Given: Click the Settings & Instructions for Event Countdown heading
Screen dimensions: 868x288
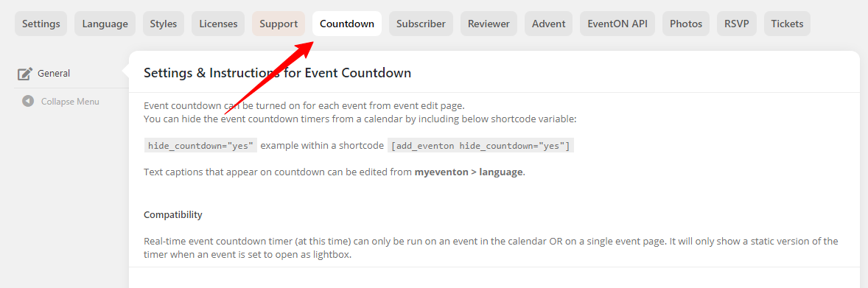Looking at the screenshot, I should (277, 73).
